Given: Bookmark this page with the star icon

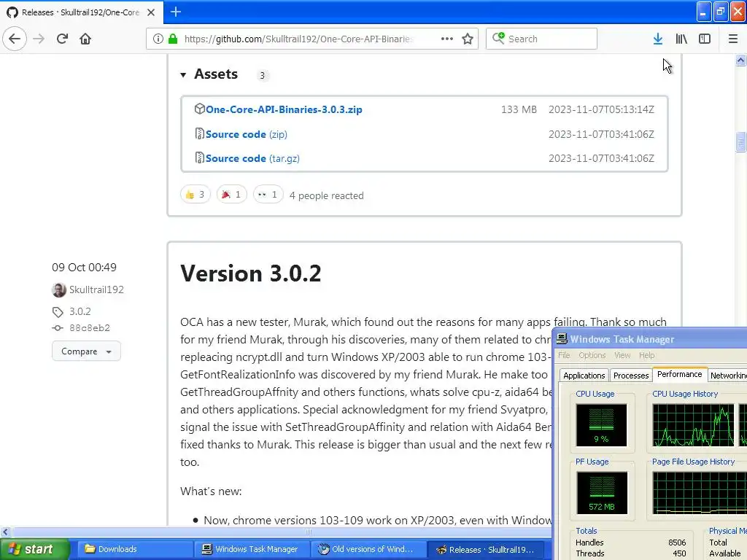Looking at the screenshot, I should [468, 39].
